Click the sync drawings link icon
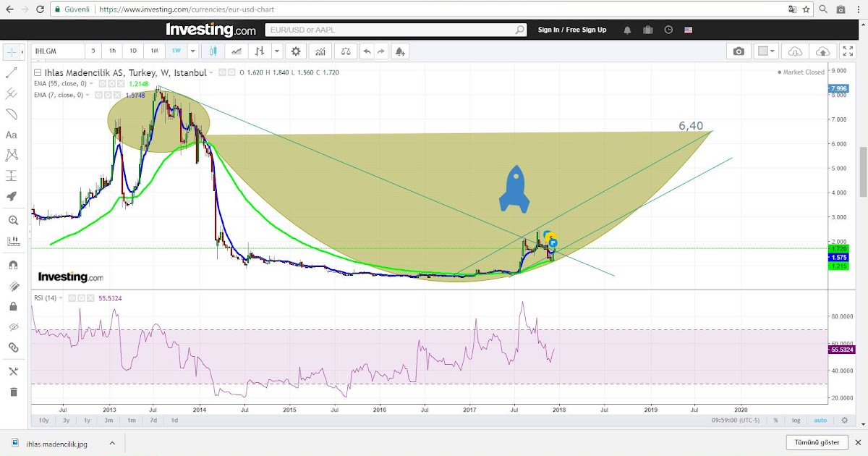 [12, 347]
